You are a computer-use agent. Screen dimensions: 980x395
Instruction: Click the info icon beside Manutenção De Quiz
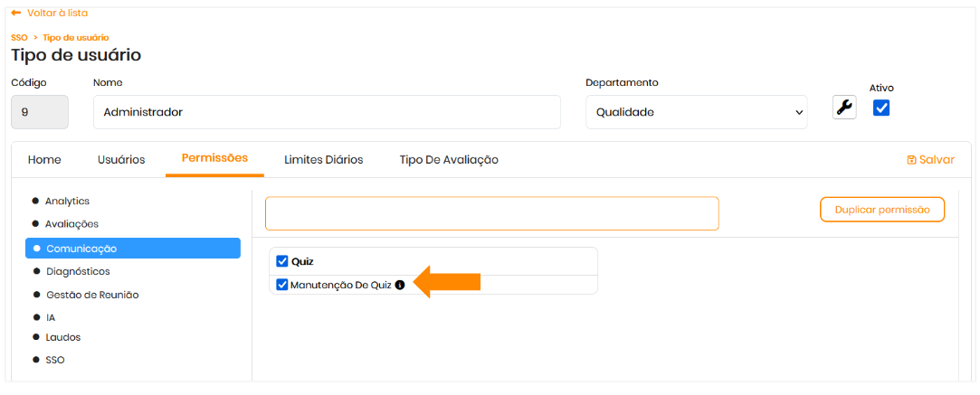click(400, 285)
